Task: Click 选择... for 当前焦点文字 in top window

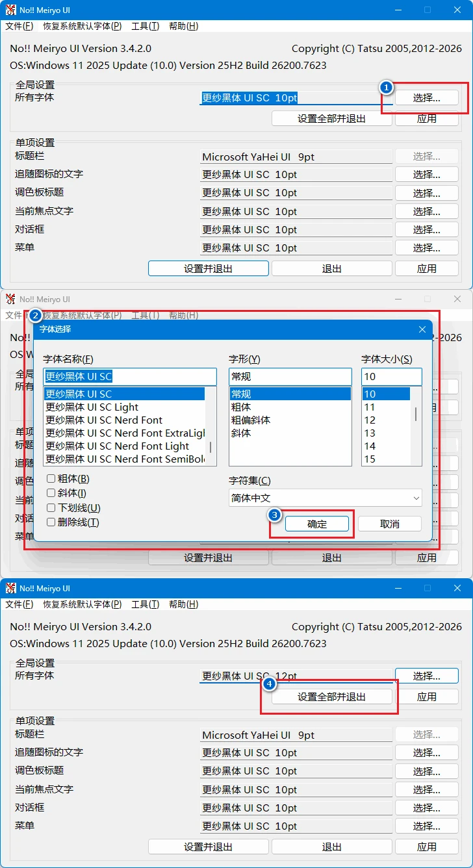Action: pyautogui.click(x=427, y=211)
